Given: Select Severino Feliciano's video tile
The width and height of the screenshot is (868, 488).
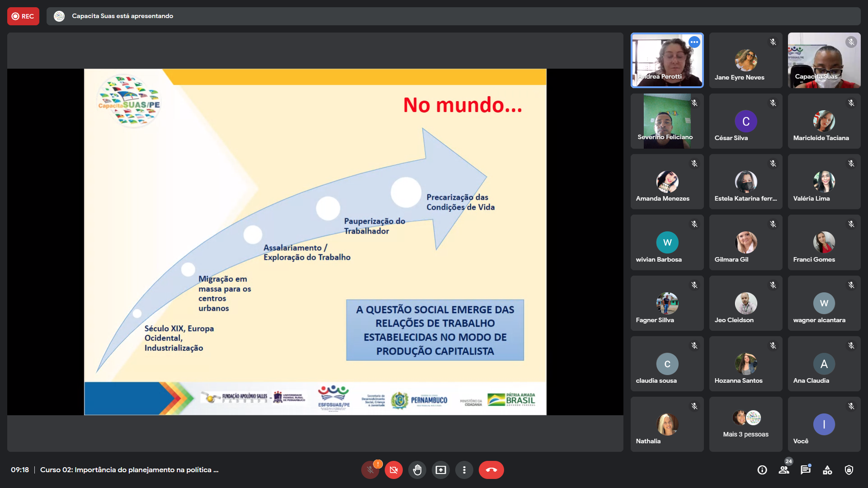Looking at the screenshot, I should (667, 121).
